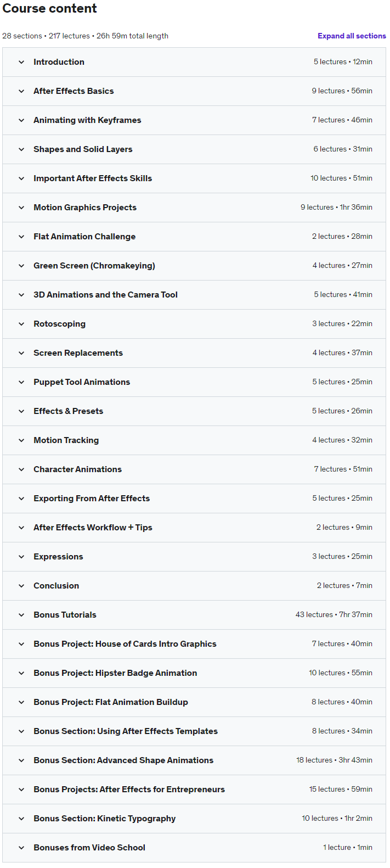Expand Puppet Tool Animations chevron

(x=21, y=382)
